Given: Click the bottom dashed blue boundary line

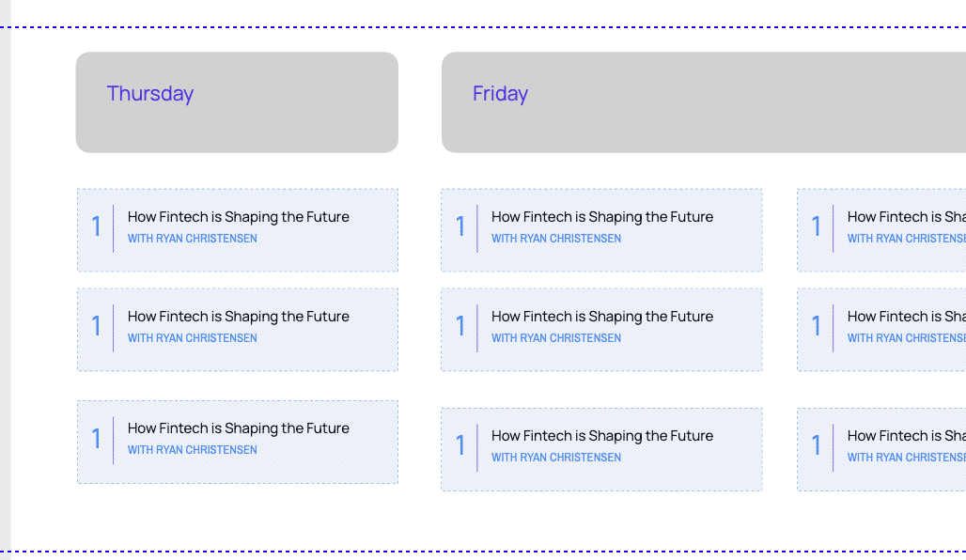Looking at the screenshot, I should (470, 552).
